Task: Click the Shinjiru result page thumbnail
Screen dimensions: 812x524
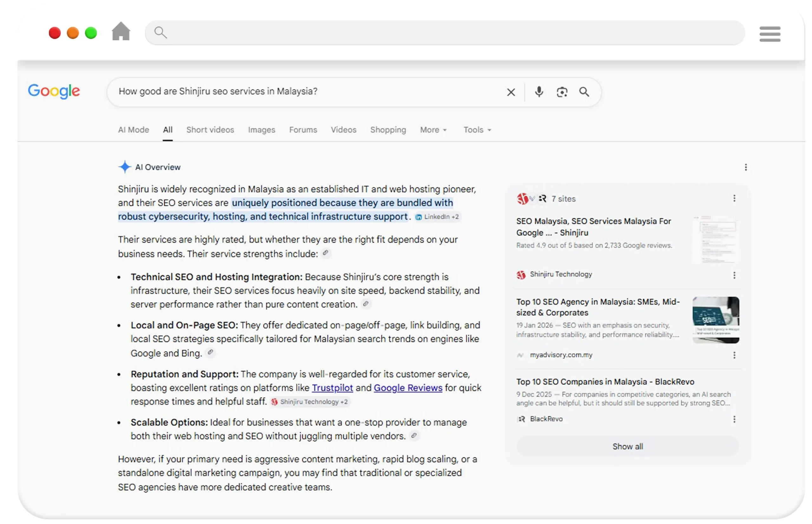Action: (716, 239)
